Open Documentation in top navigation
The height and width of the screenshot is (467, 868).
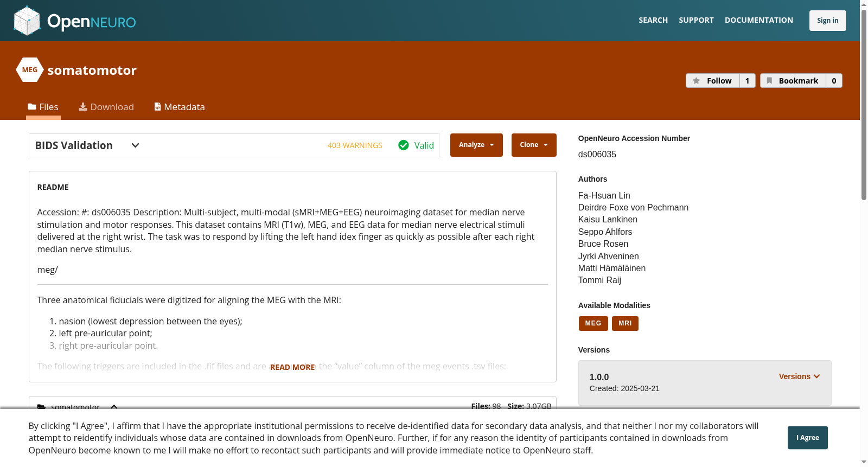click(x=759, y=20)
